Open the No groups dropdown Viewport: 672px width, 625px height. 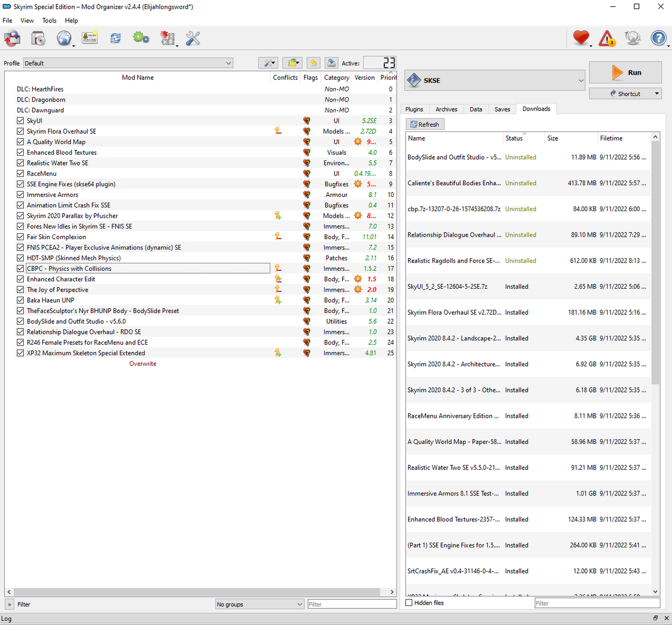pyautogui.click(x=259, y=604)
